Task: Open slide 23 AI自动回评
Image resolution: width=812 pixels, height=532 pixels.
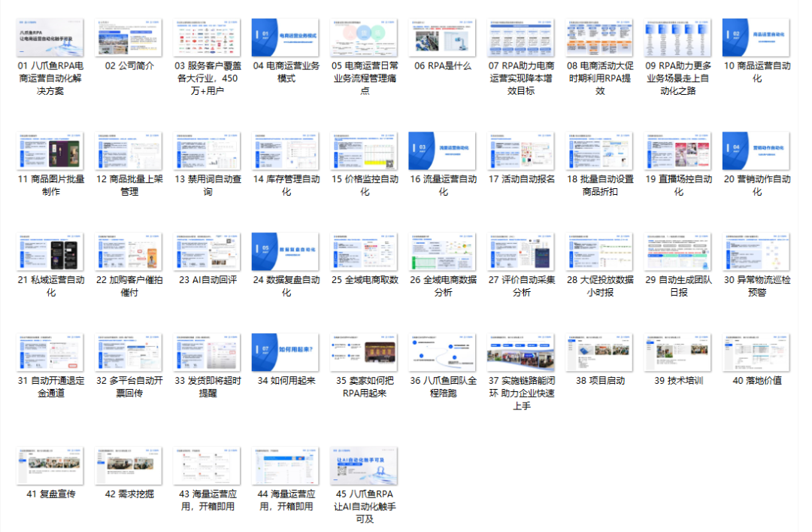Action: click(x=208, y=251)
